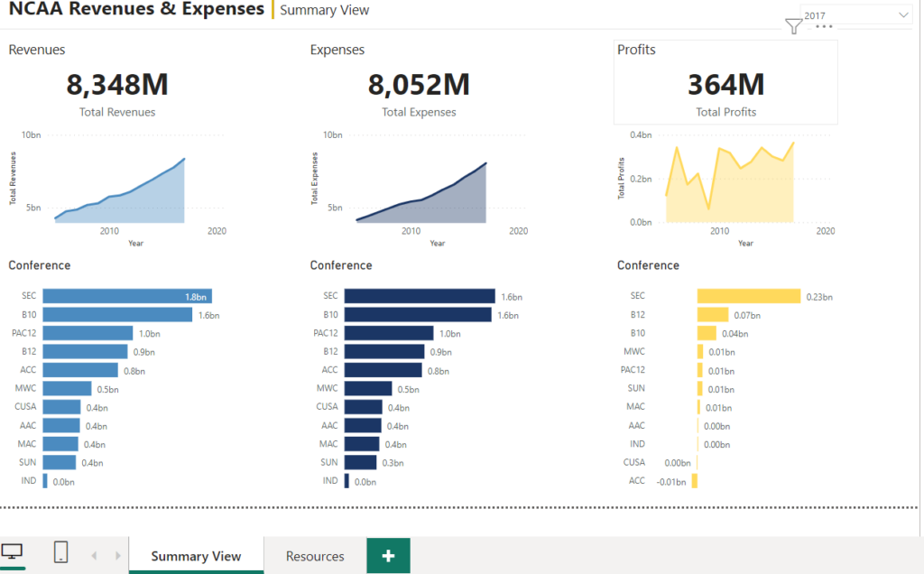Select the PAC12 expenses bar
The image size is (924, 574).
[x=389, y=333]
